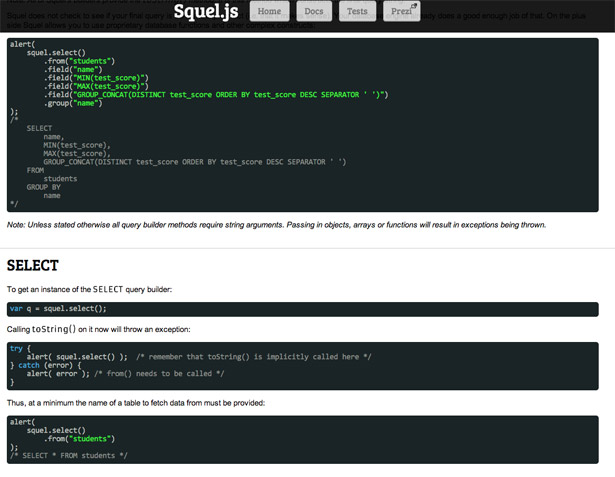
Task: Click the uncommented 'GROUP_CONCAT(DISTINCT test_score' SQL output line
Action: (195, 162)
